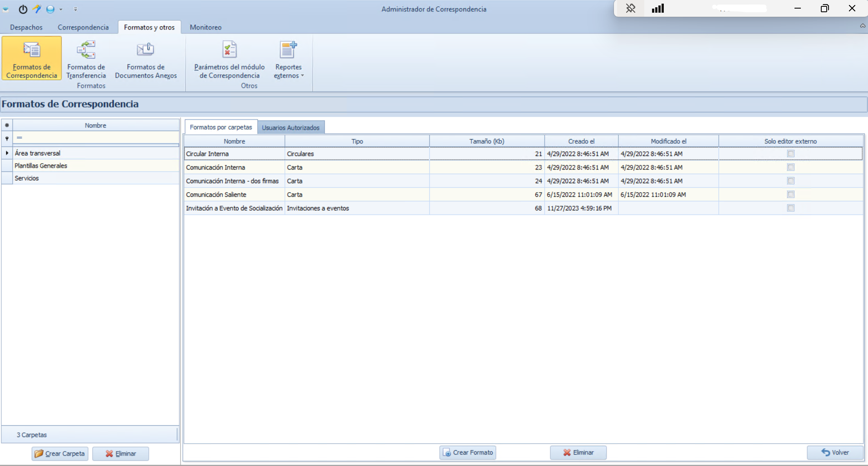Viewport: 868px width, 466px height.
Task: Click the Reportes externos icon
Action: tap(289, 50)
